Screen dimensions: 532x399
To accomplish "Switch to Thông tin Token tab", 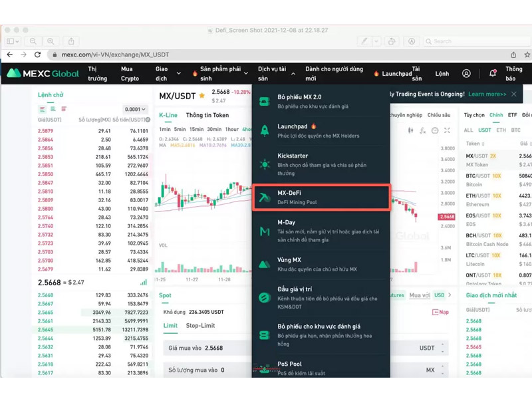I will 207,115.
